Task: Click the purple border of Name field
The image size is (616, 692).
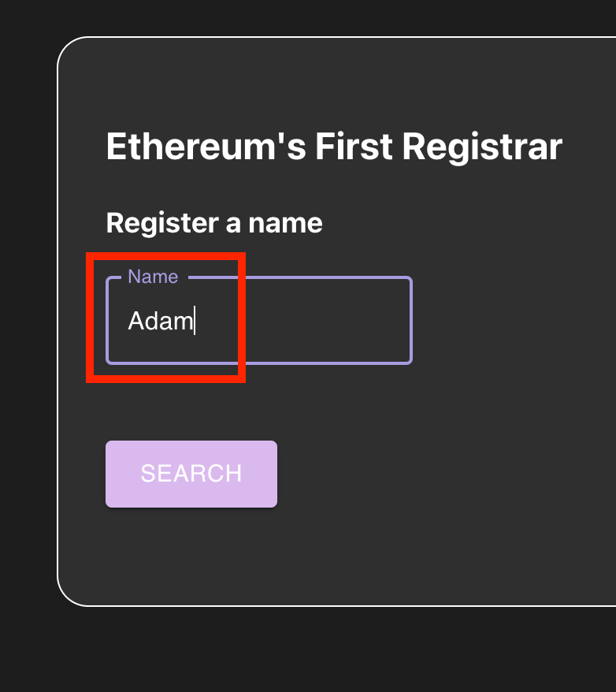Action: click(x=411, y=321)
